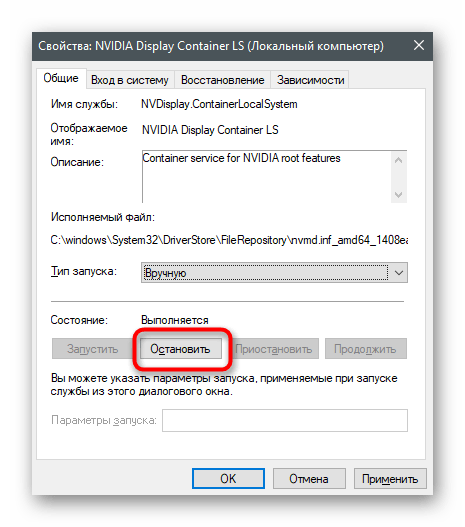Image resolution: width=465 pixels, height=527 pixels.
Task: Select the service name NVDisplay.ContainerLocalSystem text
Action: tap(219, 104)
